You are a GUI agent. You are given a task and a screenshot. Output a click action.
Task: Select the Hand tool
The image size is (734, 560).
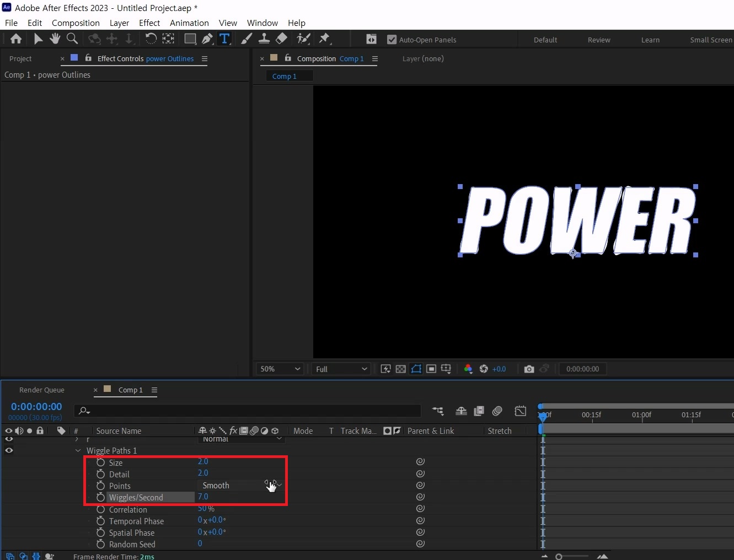[x=55, y=39]
